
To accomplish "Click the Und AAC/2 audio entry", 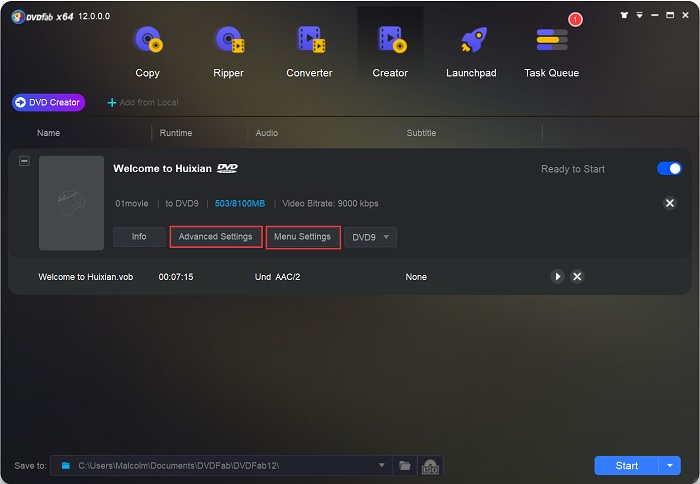I will [x=277, y=277].
